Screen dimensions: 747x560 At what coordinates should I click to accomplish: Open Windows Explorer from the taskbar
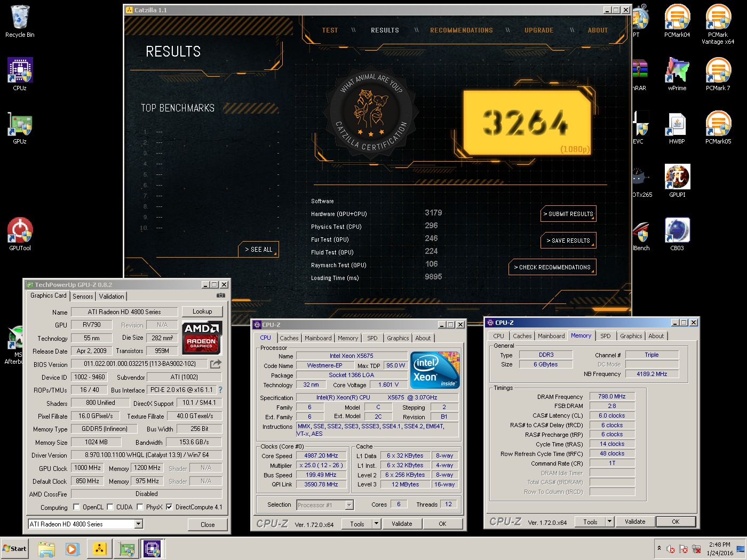click(46, 549)
